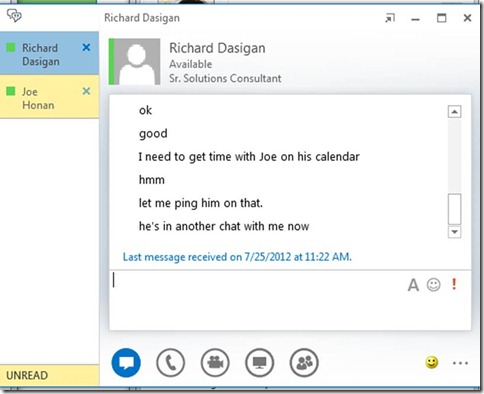Click the 'Last message received' timestamp line
484x394 pixels.
tap(237, 257)
